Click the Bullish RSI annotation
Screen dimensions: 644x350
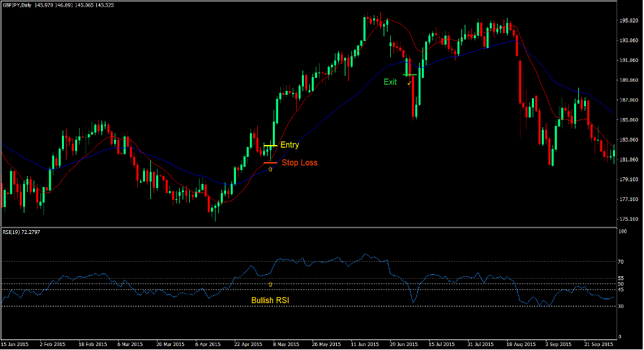tap(270, 301)
